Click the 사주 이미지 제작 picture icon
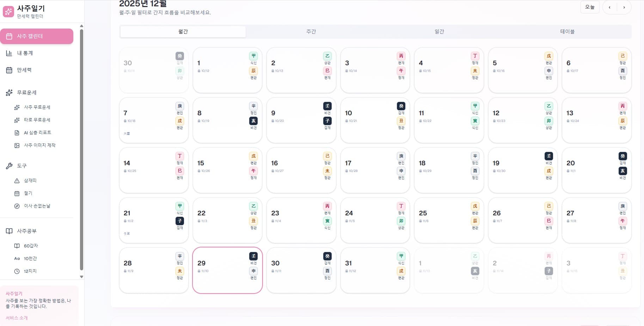 pos(17,146)
